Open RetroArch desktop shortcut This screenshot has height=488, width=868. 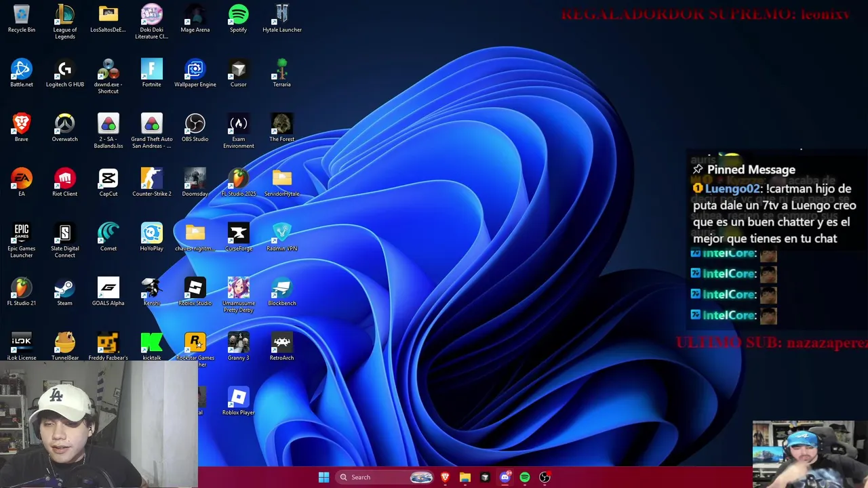click(x=282, y=346)
